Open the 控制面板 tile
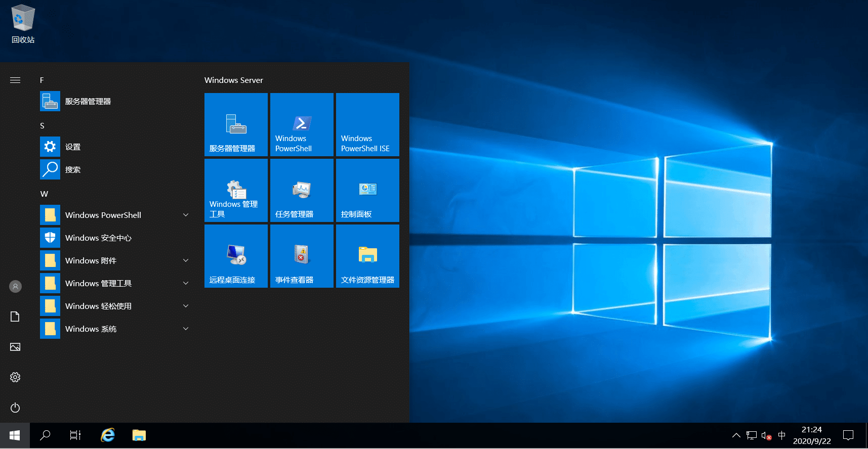The width and height of the screenshot is (868, 449). click(x=367, y=190)
